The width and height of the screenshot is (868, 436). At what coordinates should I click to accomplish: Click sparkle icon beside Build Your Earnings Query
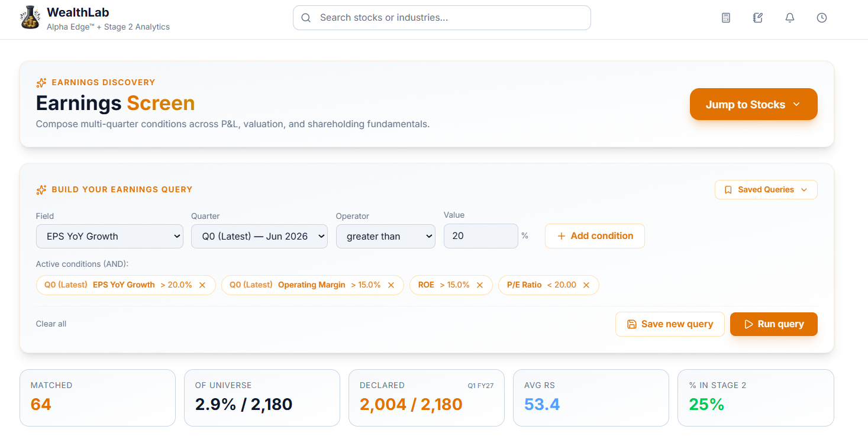pyautogui.click(x=41, y=190)
